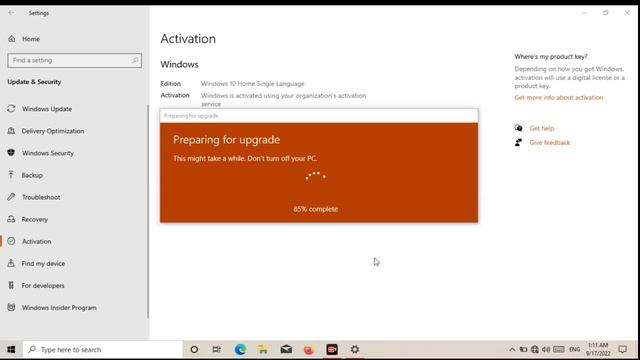
Task: Click the Give feedback person icon
Action: [x=518, y=142]
